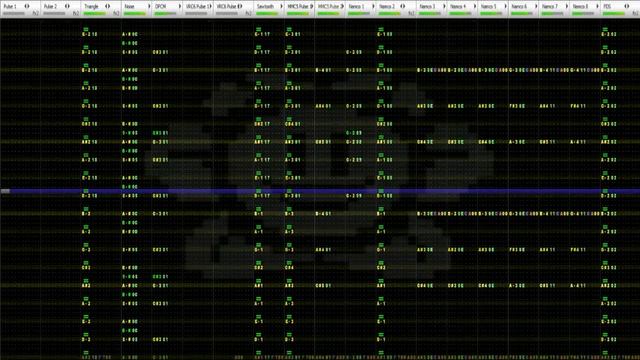Select the top-row G-1 00 Namco 2 note
Screen dimensions: 640x360
coord(384,34)
